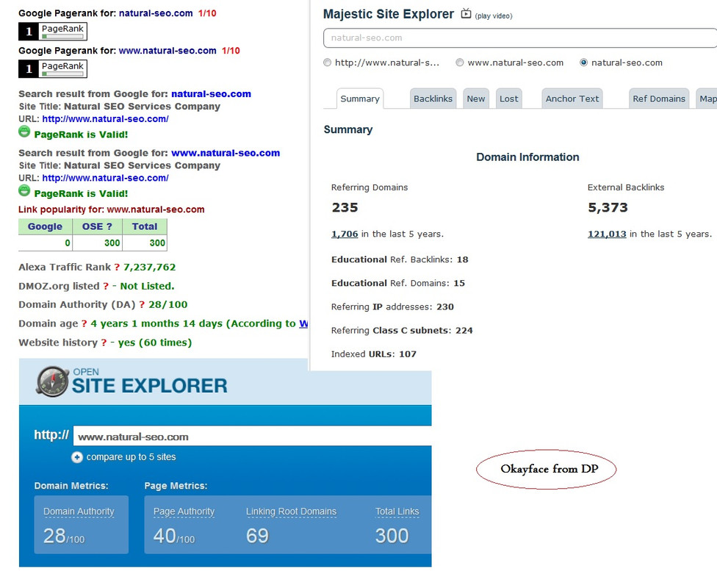Screen dimensions: 717x588
Task: Click the compare up to 5 sites link
Action: (131, 457)
